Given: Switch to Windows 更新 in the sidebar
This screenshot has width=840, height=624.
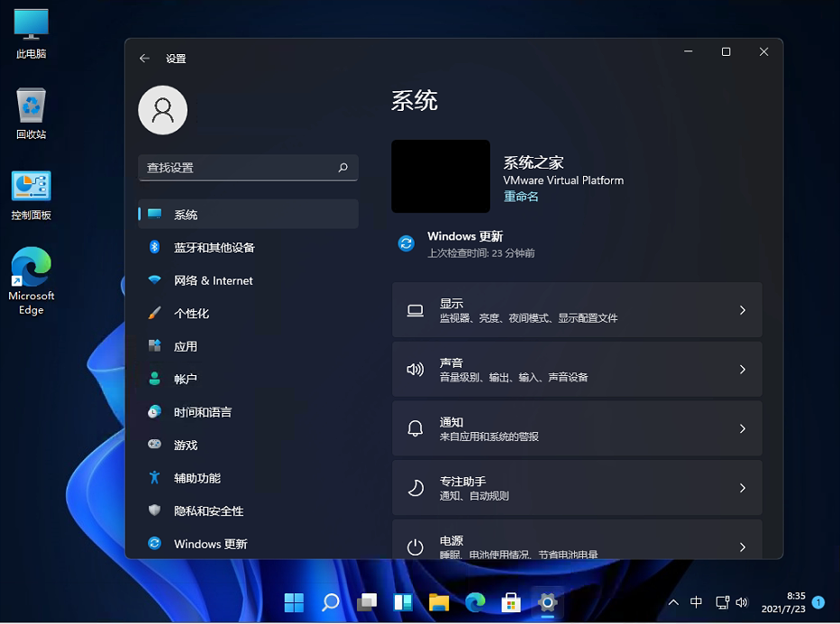Looking at the screenshot, I should (211, 544).
